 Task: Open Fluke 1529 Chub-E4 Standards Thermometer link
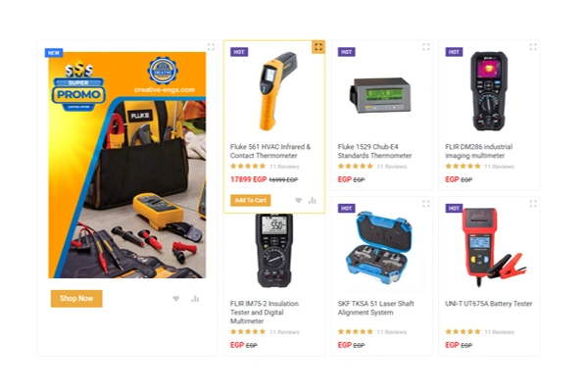point(374,151)
